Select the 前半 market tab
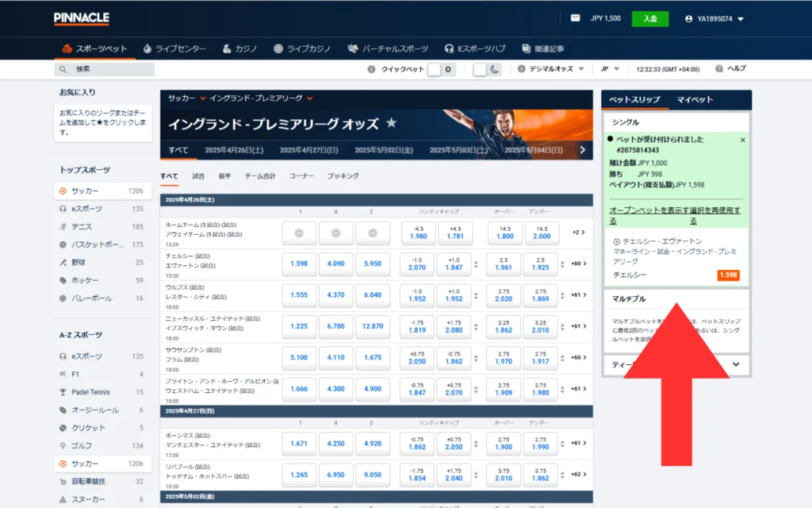Viewport: 812px width, 508px height. (224, 175)
